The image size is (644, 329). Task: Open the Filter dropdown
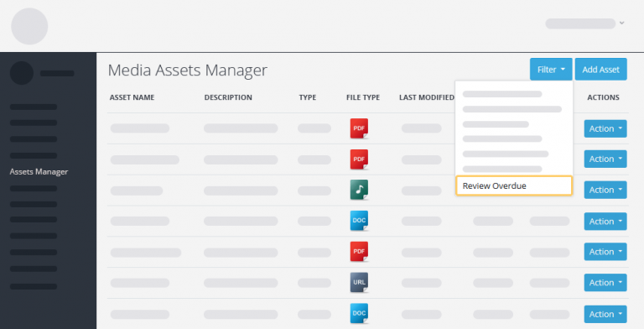coord(551,70)
